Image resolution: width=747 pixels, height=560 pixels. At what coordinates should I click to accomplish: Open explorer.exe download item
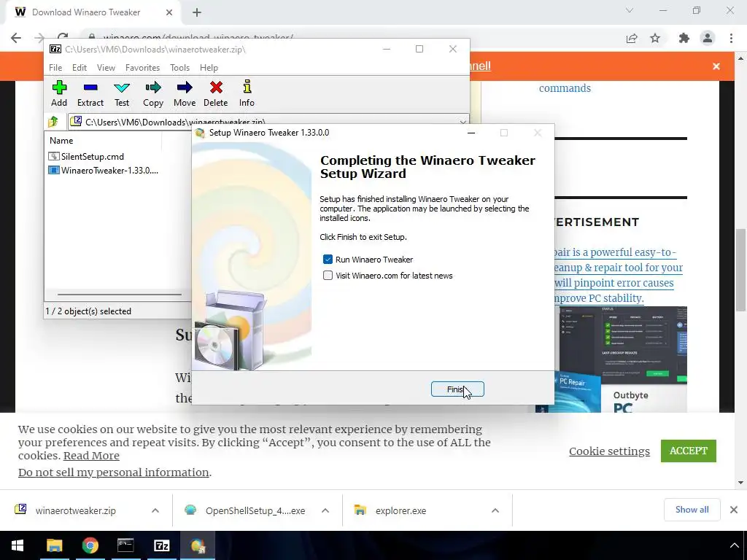pos(391,510)
